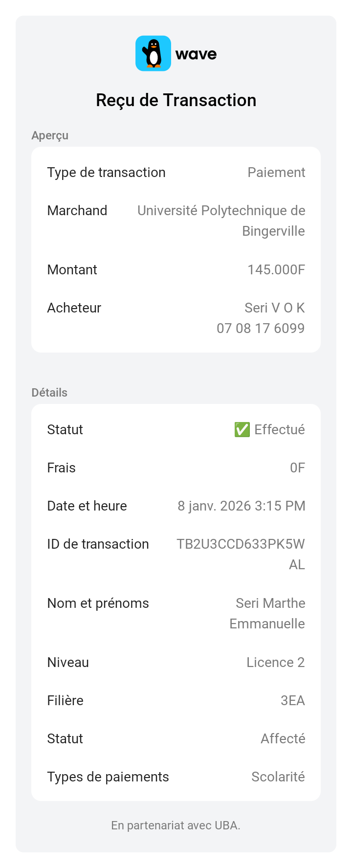
Task: Click the Affecté status value
Action: 283,738
